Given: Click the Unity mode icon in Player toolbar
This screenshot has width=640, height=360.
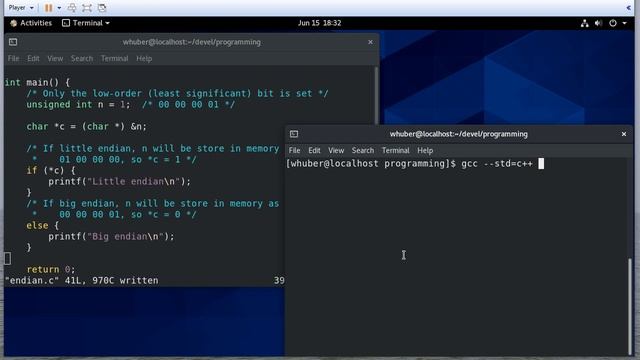Looking at the screenshot, I should tap(102, 8).
